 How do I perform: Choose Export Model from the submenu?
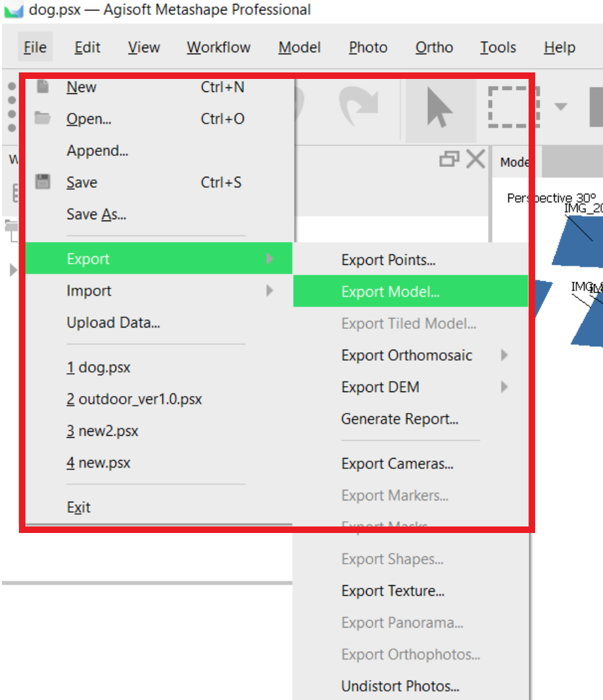coord(390,292)
